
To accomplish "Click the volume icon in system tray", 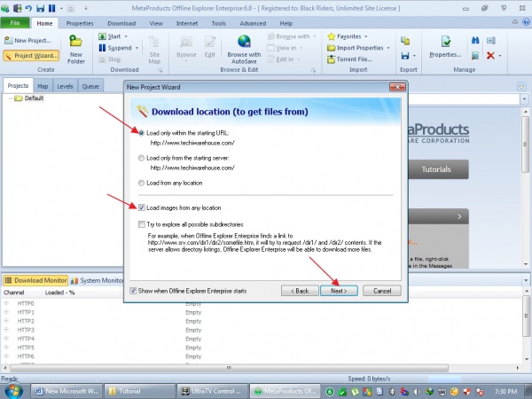I will (x=417, y=392).
